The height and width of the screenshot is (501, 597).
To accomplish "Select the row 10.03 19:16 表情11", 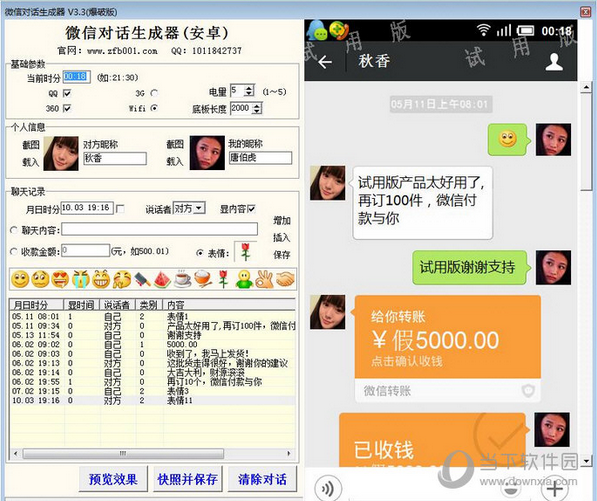I will pos(153,400).
